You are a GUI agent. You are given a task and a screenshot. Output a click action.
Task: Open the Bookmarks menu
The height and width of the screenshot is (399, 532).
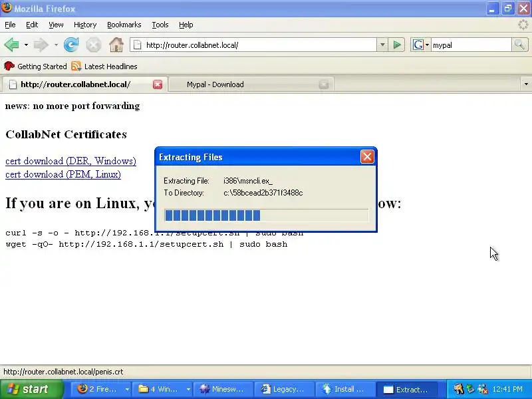124,25
